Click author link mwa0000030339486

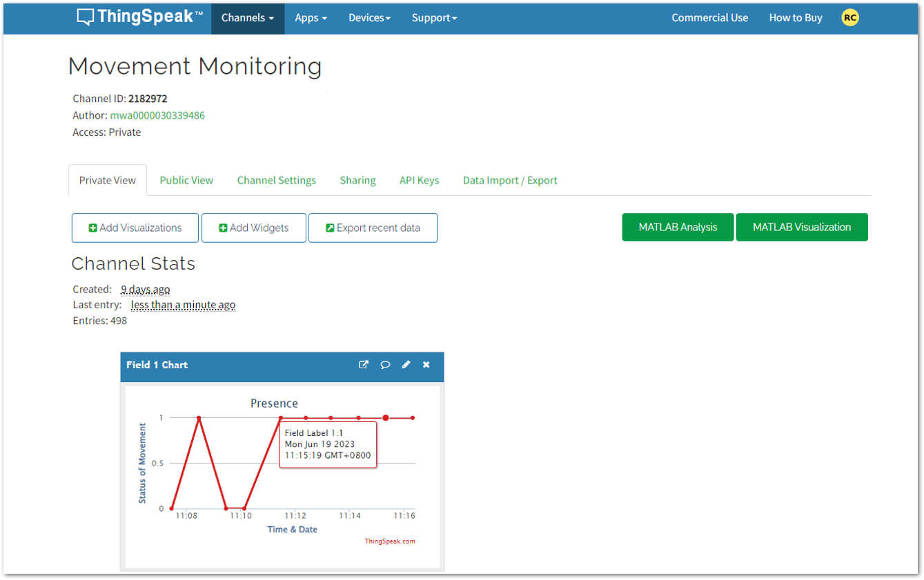pos(157,115)
